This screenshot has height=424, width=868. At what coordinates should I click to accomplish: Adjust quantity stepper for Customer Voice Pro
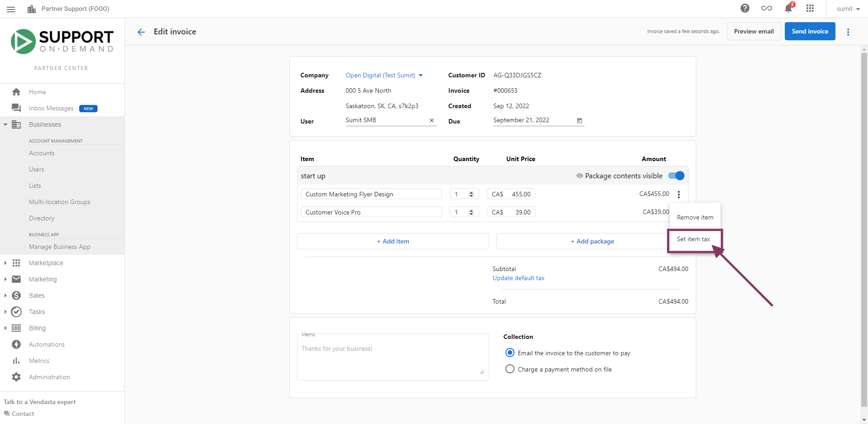coord(471,212)
